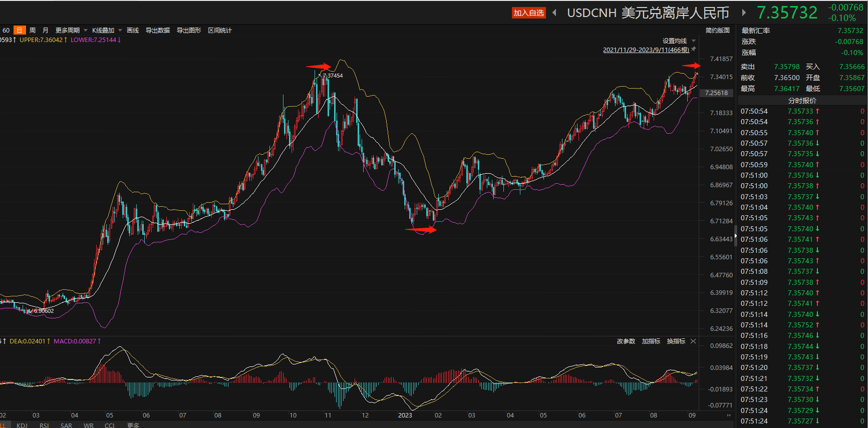Switch chart to daily (日) period
This screenshot has width=868, height=428.
20,31
